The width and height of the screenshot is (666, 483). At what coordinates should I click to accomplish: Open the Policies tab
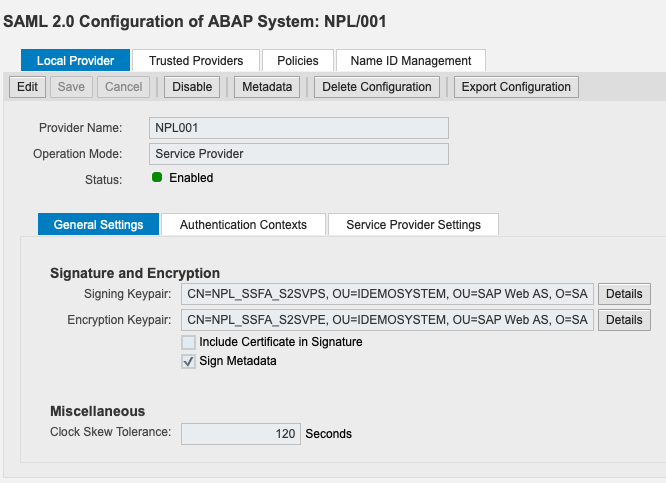point(297,60)
